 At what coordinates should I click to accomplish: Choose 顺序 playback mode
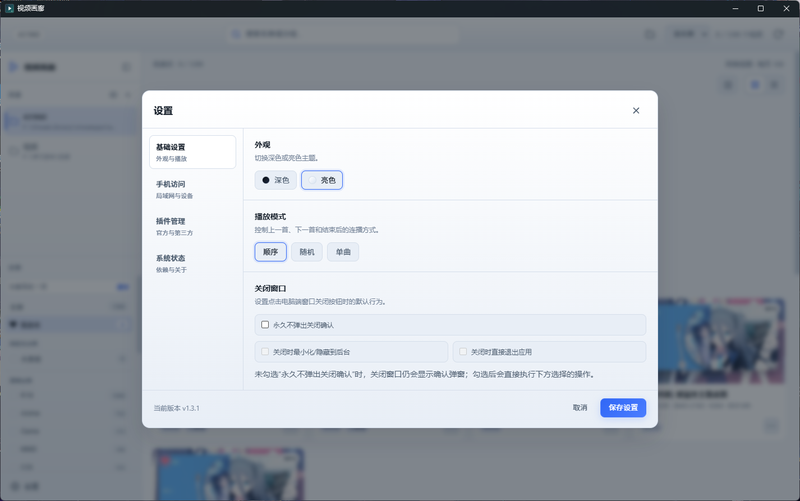coord(270,252)
